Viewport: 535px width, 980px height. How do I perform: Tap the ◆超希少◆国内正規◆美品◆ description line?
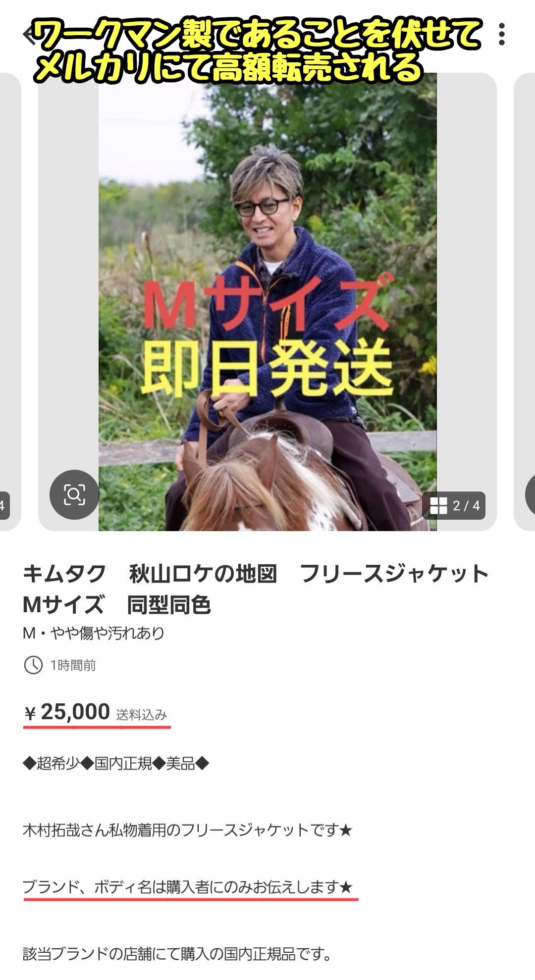[116, 764]
